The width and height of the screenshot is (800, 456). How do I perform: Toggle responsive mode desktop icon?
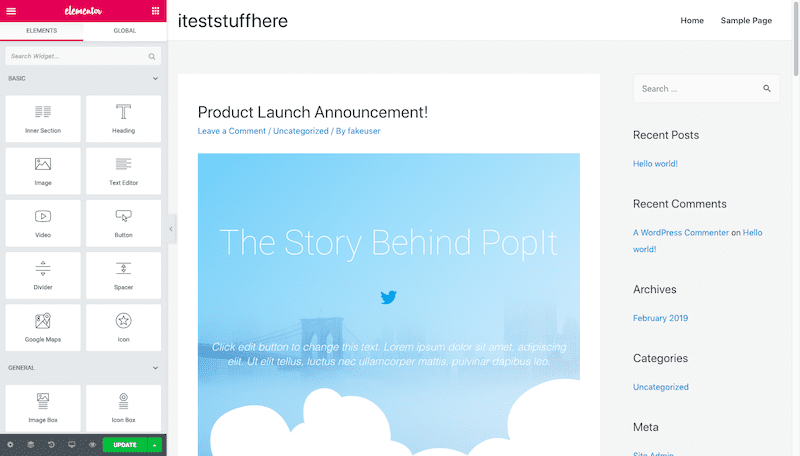(72, 445)
